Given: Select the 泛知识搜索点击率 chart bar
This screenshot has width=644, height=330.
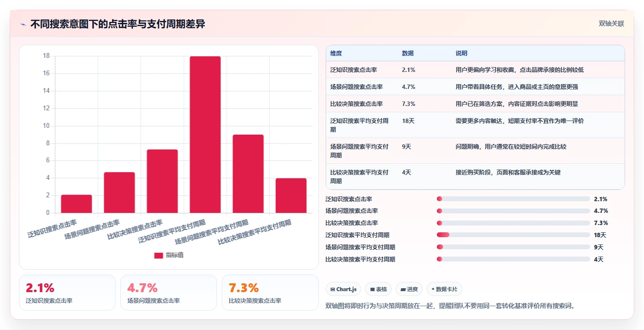Looking at the screenshot, I should tap(76, 204).
